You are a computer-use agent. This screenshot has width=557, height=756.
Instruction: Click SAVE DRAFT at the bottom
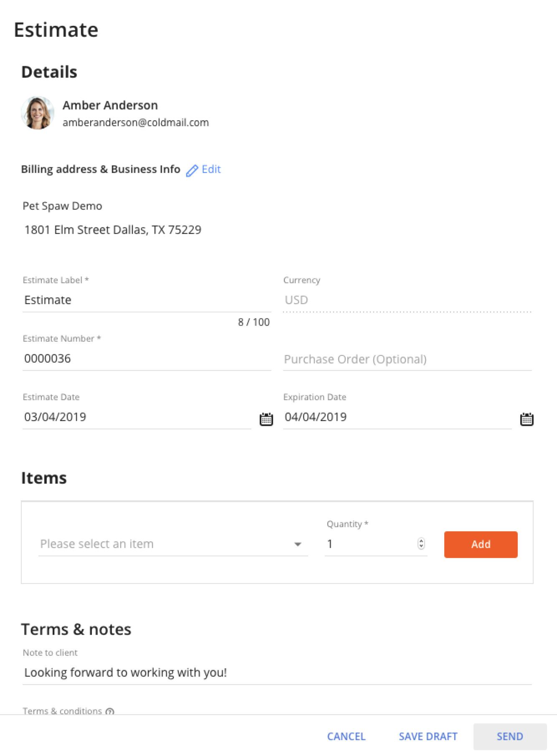(x=428, y=736)
